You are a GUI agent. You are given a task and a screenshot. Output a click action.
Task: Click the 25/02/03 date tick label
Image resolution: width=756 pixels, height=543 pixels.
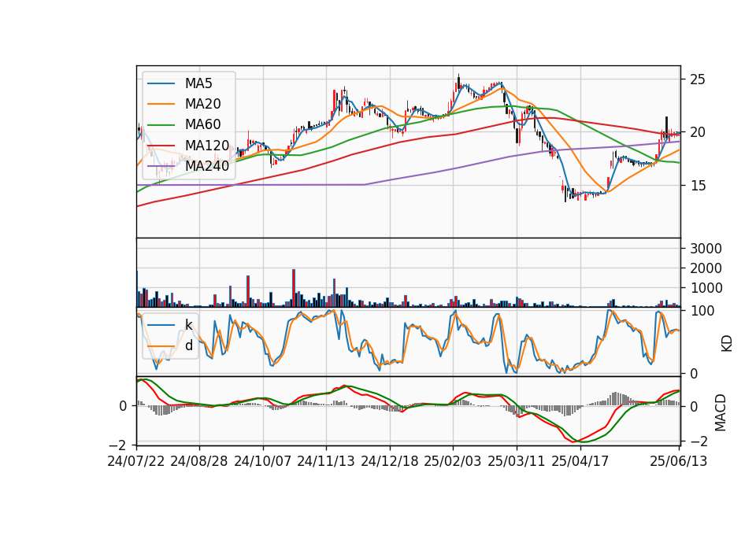click(x=453, y=461)
